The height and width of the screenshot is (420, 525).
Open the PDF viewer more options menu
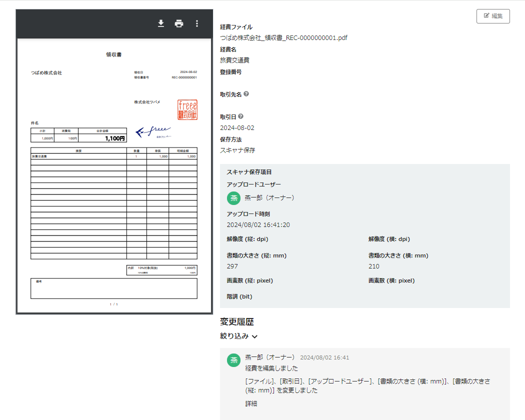point(197,23)
